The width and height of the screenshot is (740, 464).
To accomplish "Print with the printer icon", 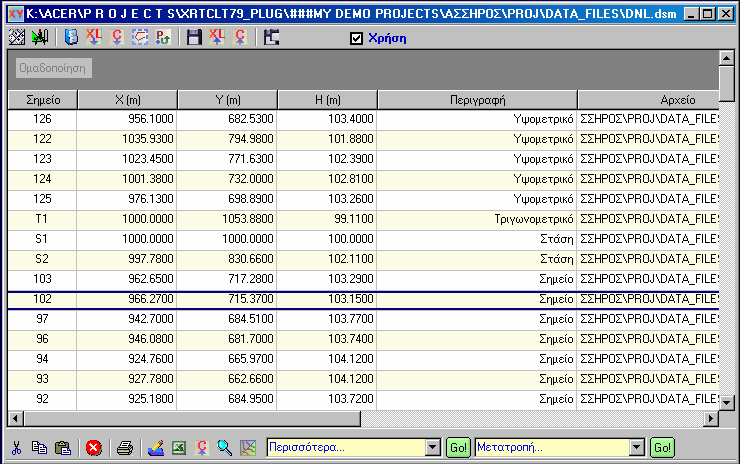I will point(125,447).
